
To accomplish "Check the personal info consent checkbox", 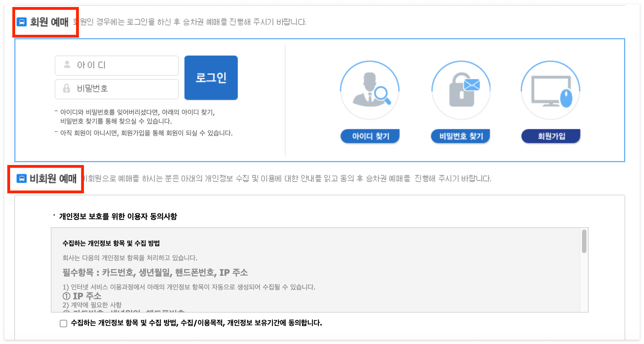I will click(x=63, y=323).
